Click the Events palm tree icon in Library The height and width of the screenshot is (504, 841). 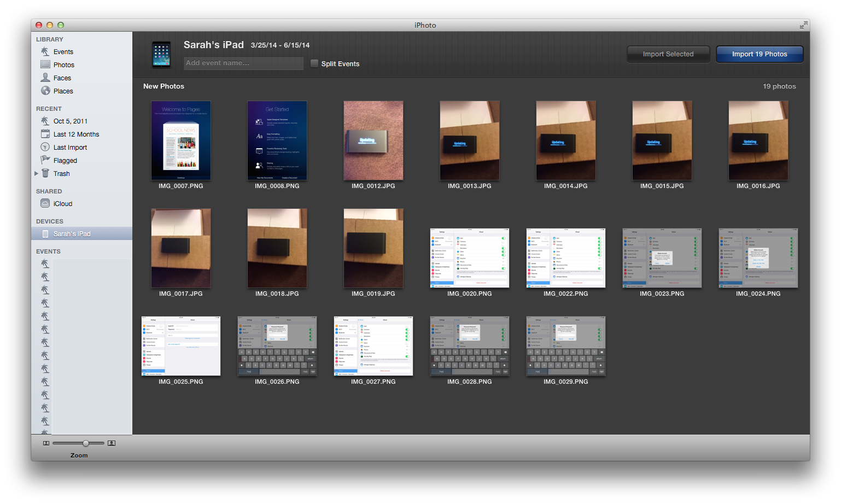tap(45, 51)
